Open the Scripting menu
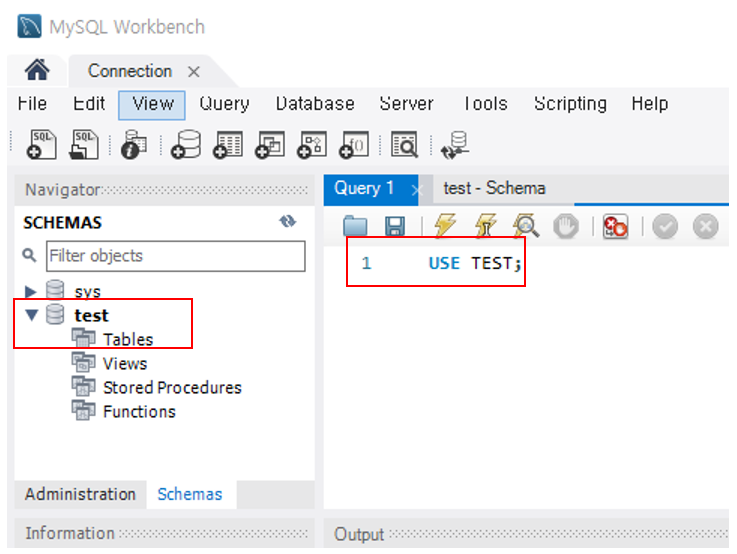The height and width of the screenshot is (554, 737). point(570,104)
